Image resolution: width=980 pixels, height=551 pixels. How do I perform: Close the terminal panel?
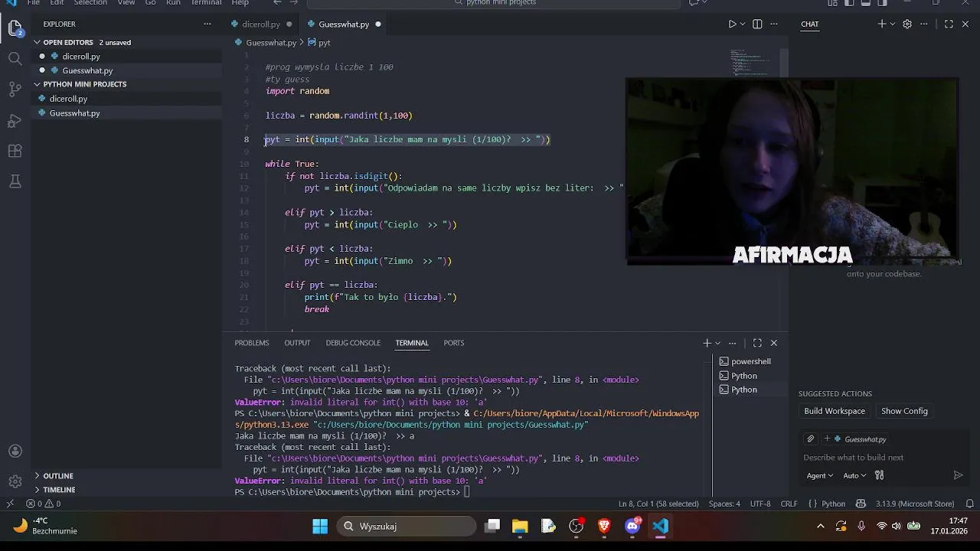[x=774, y=343]
